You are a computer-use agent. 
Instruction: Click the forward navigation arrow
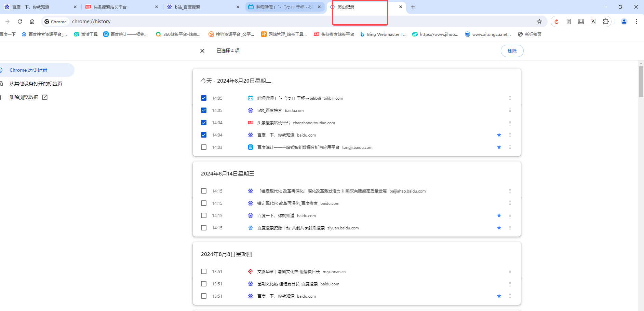click(x=8, y=22)
